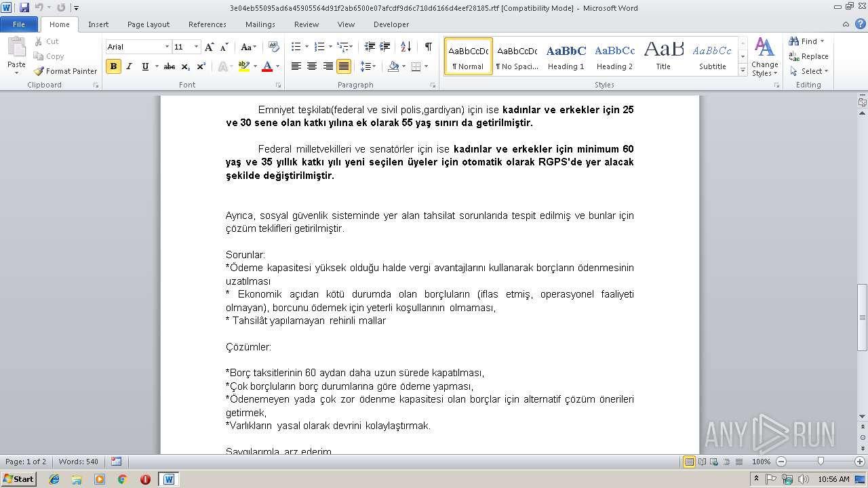This screenshot has width=868, height=488.
Task: Click Numbering list icon
Action: 320,47
